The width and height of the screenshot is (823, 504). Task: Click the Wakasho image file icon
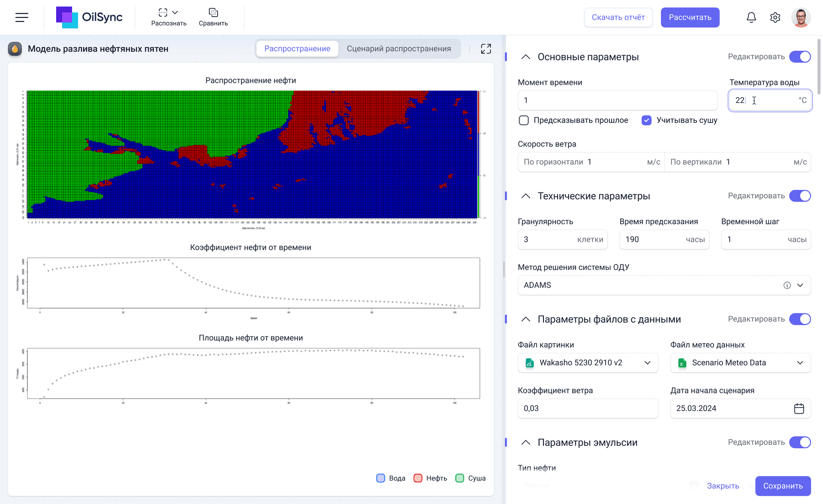coord(530,363)
